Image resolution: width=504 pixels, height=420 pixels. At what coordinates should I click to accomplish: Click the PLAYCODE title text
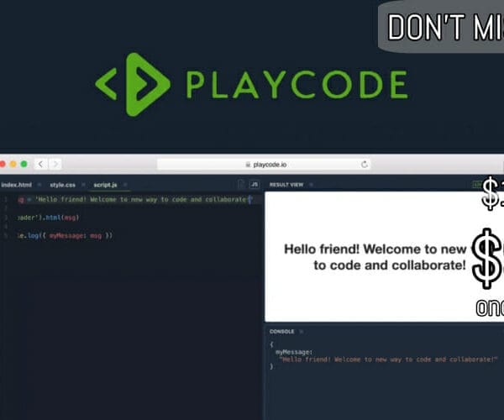click(x=297, y=84)
